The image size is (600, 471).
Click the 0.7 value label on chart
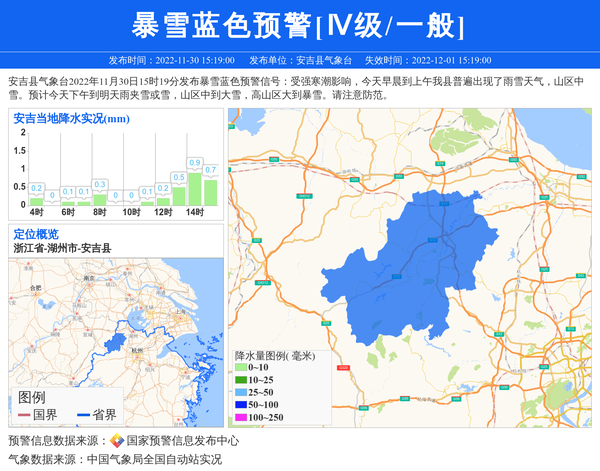pos(210,170)
